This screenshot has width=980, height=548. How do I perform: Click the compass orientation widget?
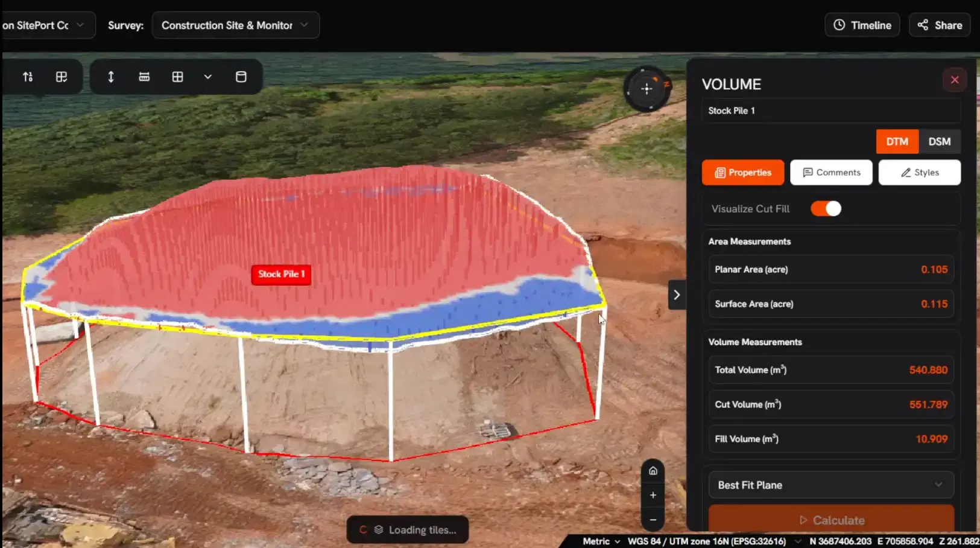pyautogui.click(x=646, y=89)
